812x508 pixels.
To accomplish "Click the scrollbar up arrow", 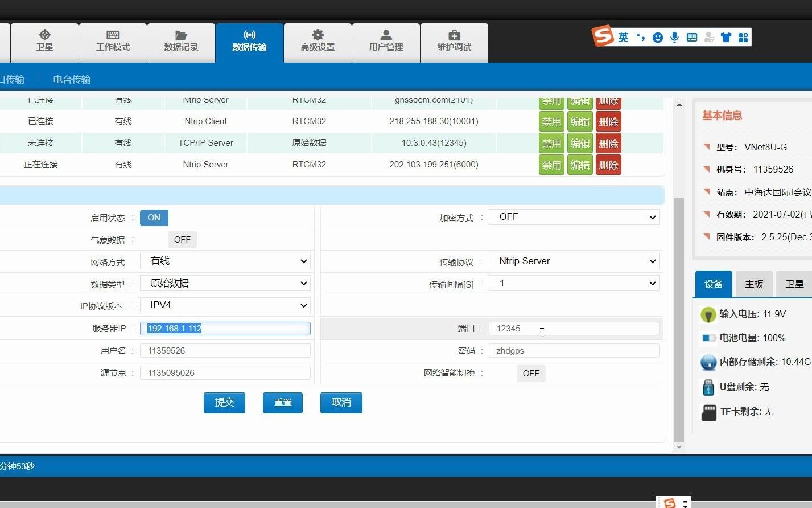I will pos(679,105).
